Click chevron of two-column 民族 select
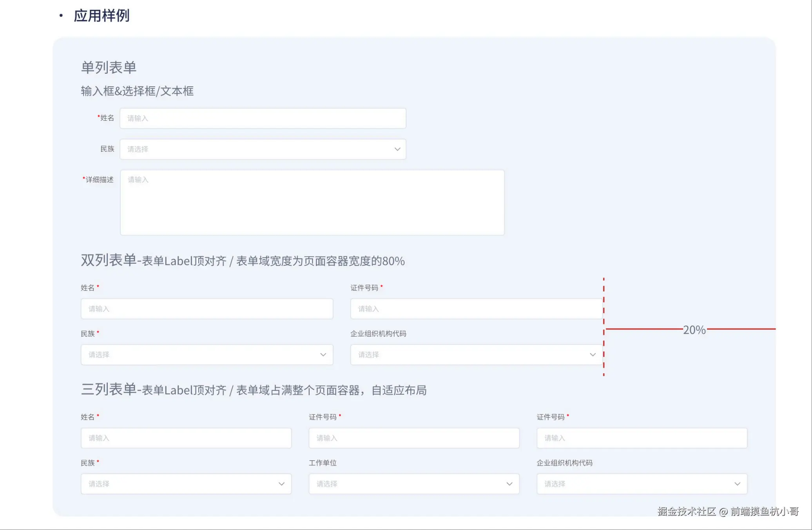Viewport: 812px width, 530px height. coord(323,355)
